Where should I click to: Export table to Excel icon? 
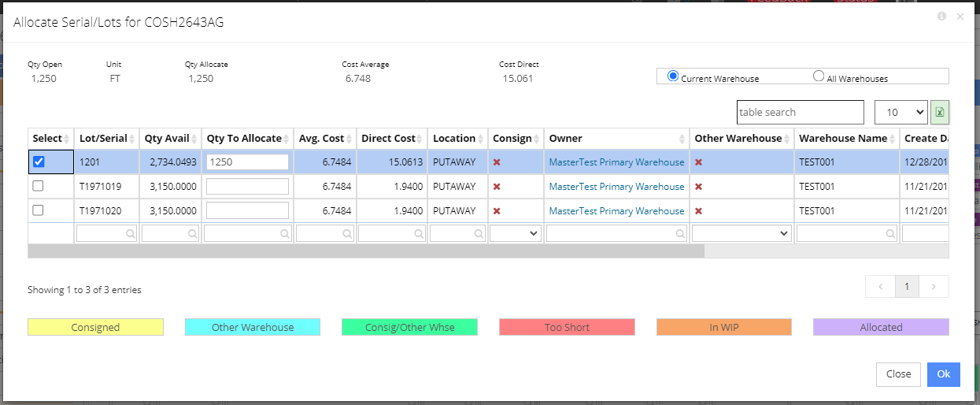click(940, 113)
